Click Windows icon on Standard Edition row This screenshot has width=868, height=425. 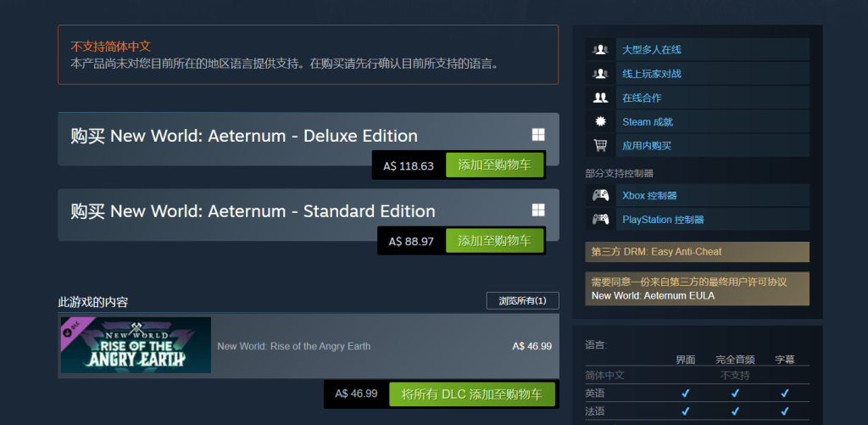538,210
